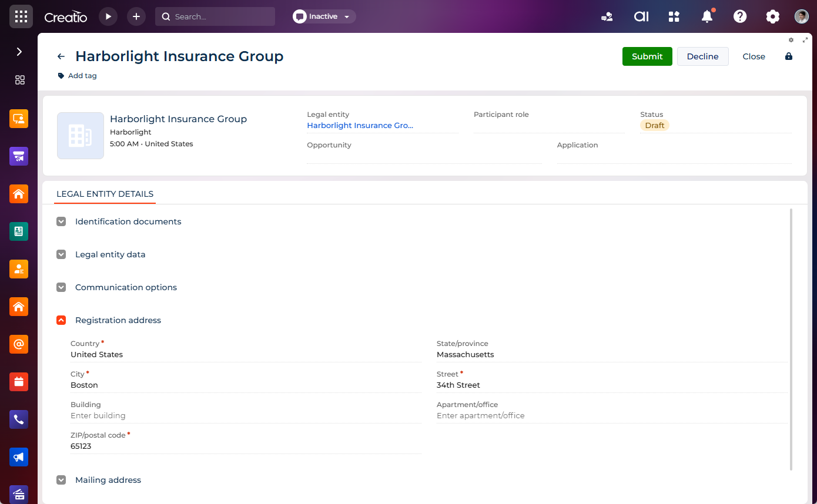Screen dimensions: 817x504
Task: Open the purple card section in sidebar
Action: tap(19, 495)
